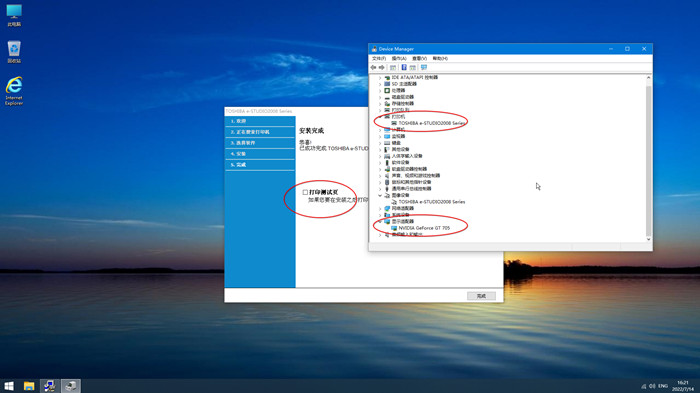Click the monitor category icon
This screenshot has width=700, height=393.
(387, 136)
